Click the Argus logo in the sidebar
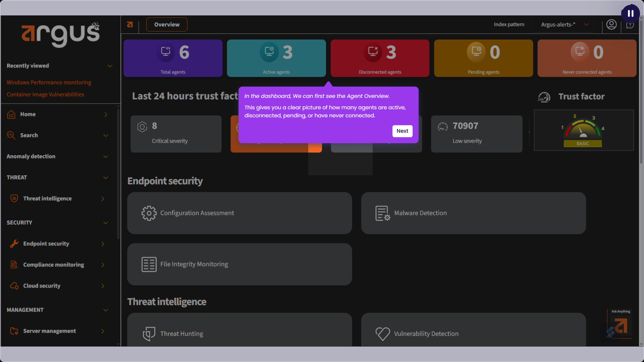The height and width of the screenshot is (362, 644). tap(61, 34)
